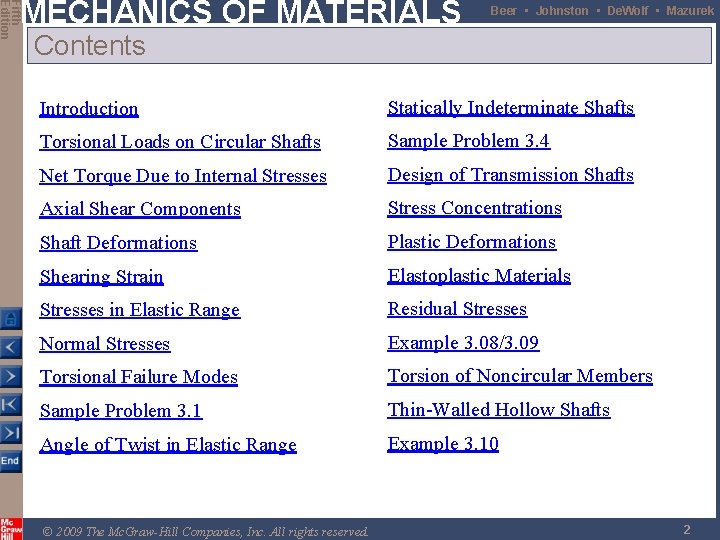
Task: Open the Introduction link
Action: pyautogui.click(x=89, y=109)
